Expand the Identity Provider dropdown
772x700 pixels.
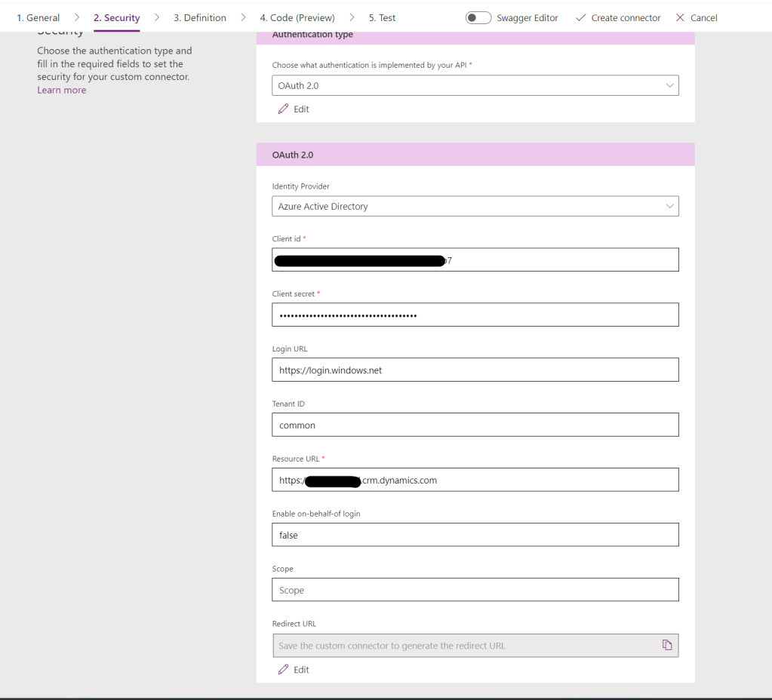(x=475, y=206)
